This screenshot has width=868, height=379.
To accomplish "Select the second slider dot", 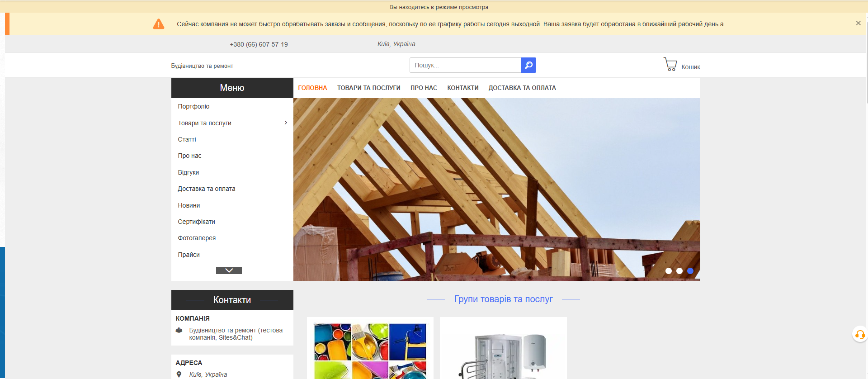I will coord(679,271).
